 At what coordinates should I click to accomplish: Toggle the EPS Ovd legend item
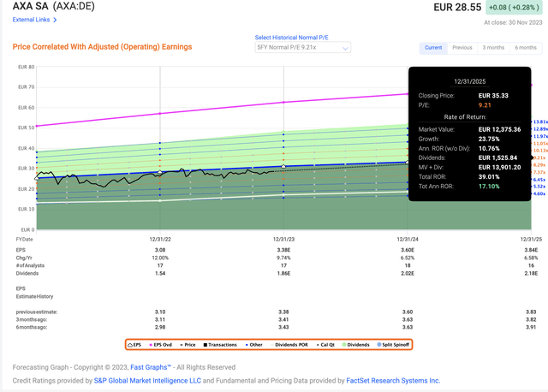tap(161, 344)
